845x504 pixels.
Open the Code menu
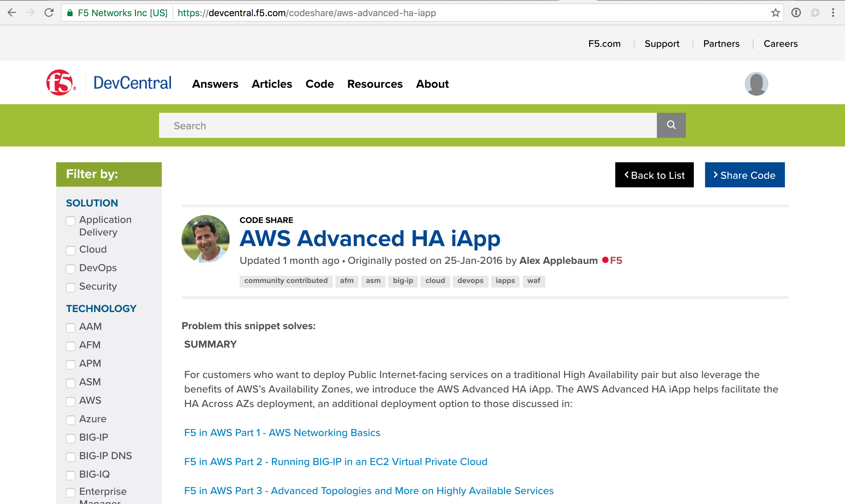[x=320, y=84]
